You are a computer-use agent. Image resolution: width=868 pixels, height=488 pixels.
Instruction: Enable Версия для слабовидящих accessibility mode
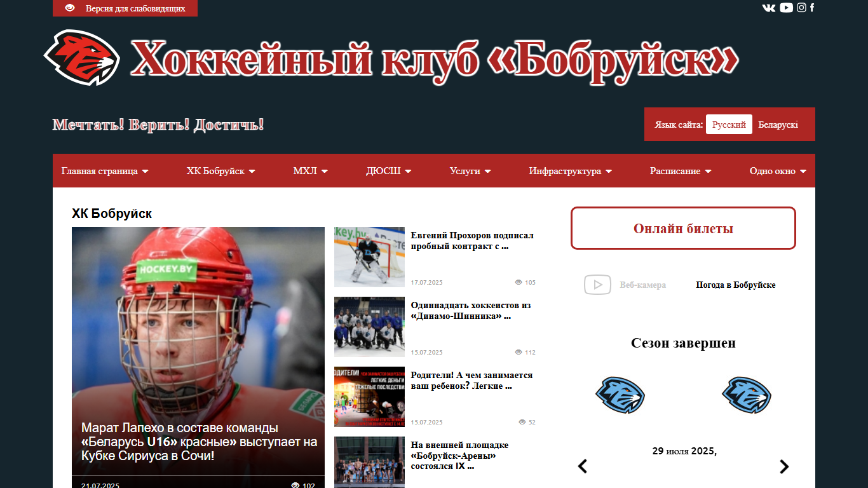click(125, 8)
